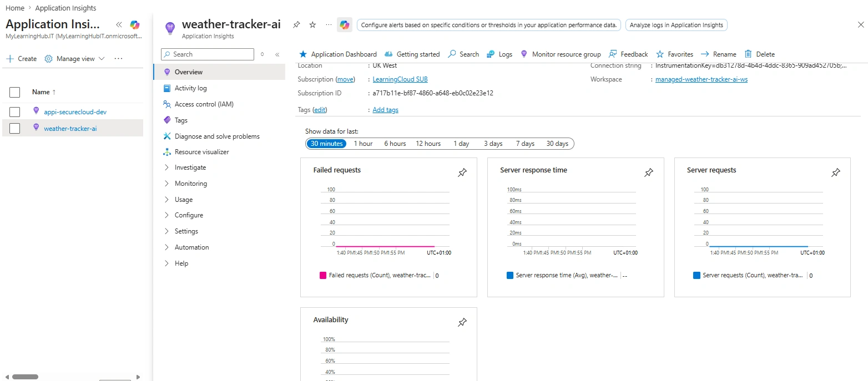
Task: Select 7 days time range
Action: 525,144
